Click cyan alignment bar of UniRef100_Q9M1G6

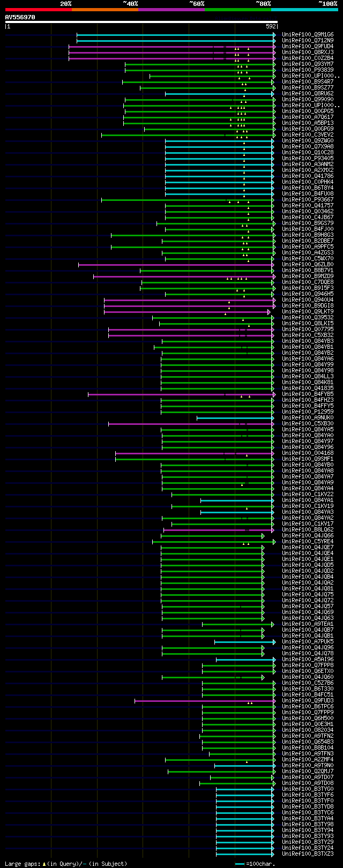(x=176, y=35)
